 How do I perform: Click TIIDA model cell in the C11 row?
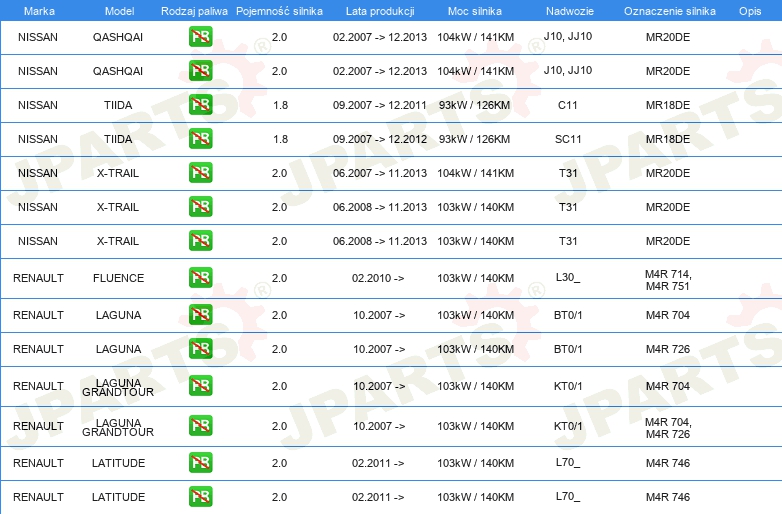click(x=118, y=105)
